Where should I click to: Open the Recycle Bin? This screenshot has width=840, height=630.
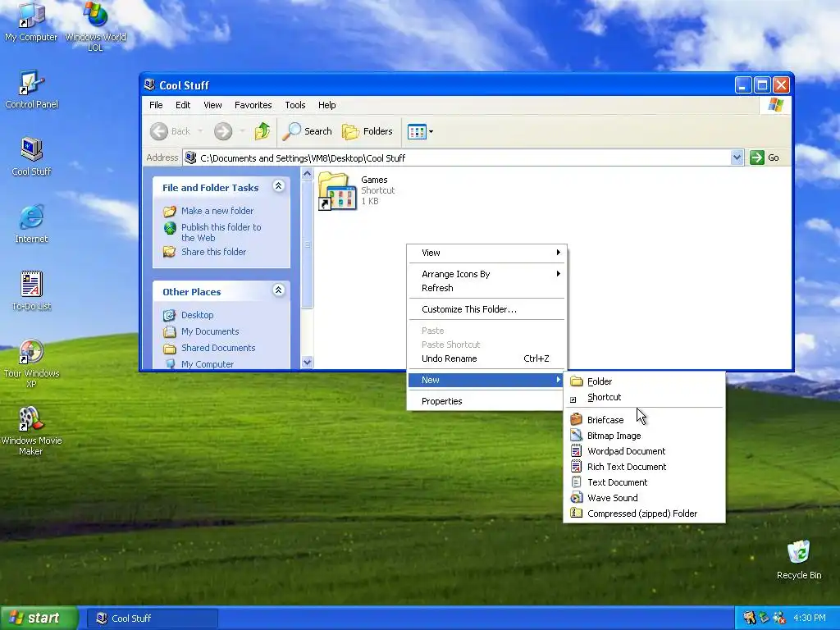click(799, 559)
